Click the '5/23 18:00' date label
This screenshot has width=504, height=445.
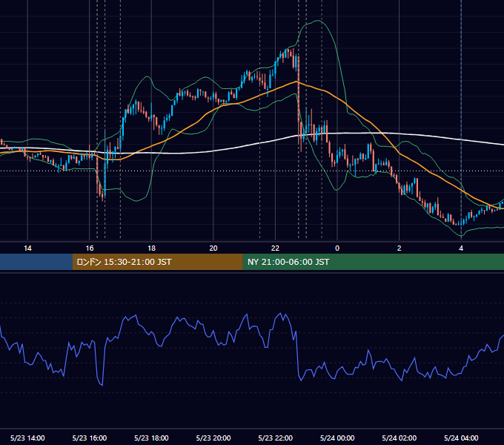[151, 438]
